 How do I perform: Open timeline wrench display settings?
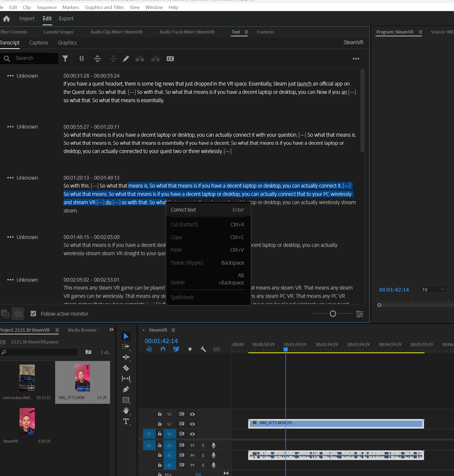coord(203,349)
